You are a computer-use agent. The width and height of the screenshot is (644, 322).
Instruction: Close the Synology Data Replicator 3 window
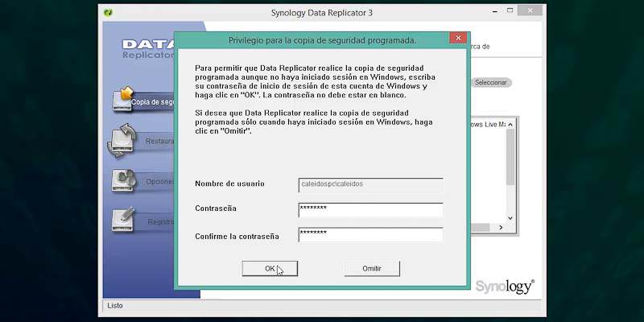point(530,10)
